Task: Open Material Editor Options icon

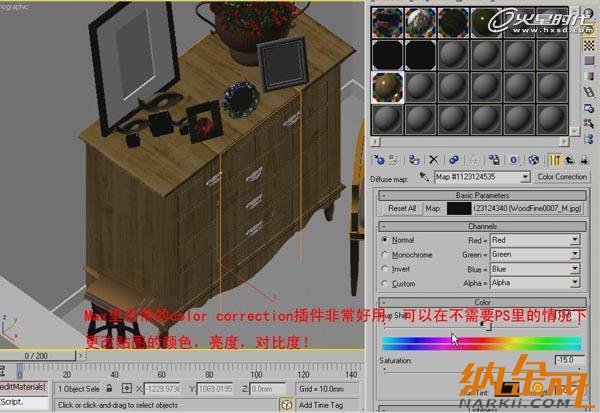Action: click(589, 108)
